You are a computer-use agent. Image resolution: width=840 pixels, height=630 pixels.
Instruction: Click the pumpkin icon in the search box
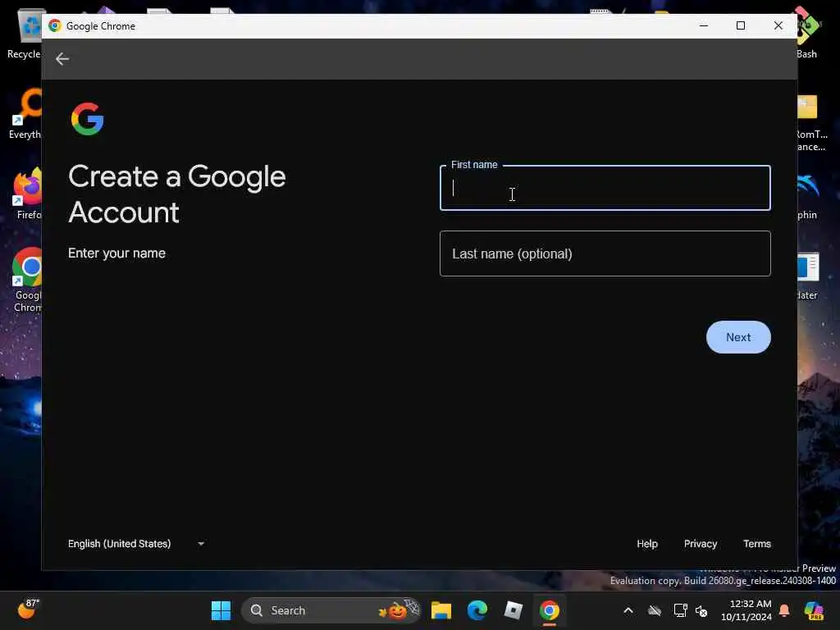click(x=398, y=610)
